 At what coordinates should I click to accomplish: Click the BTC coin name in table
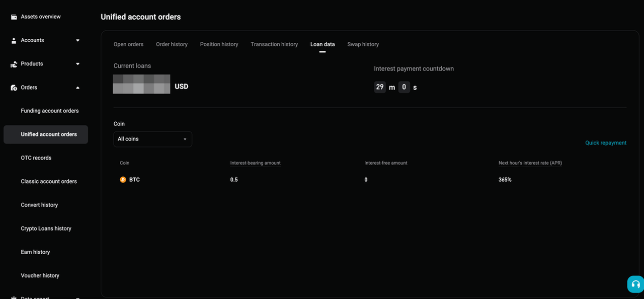[134, 180]
